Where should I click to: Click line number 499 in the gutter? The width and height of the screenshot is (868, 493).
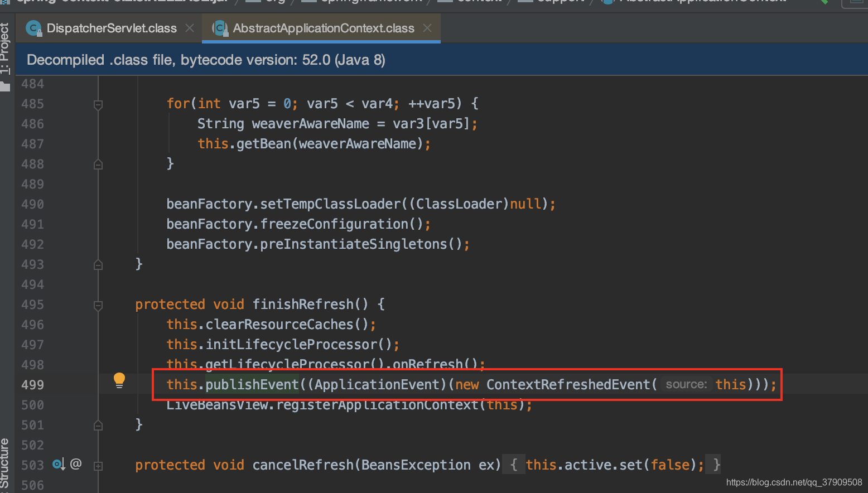[x=32, y=385]
